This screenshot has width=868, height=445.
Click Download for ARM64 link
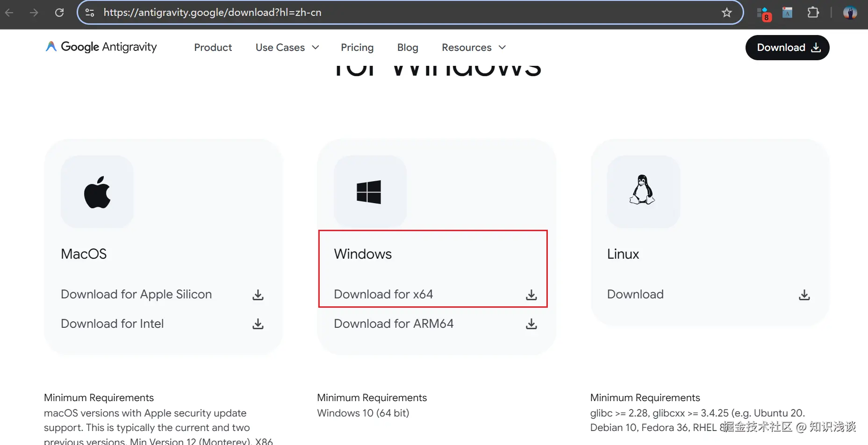394,324
